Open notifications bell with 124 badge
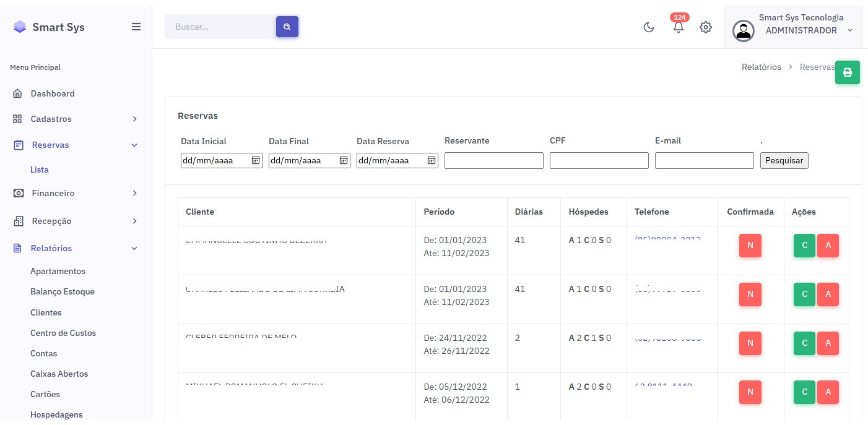Screen dimensions: 868x425 [679, 27]
